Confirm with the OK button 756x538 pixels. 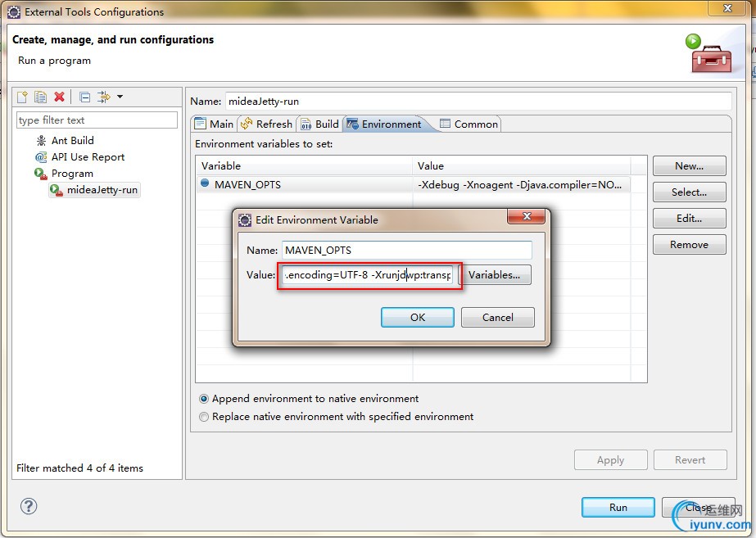(418, 317)
